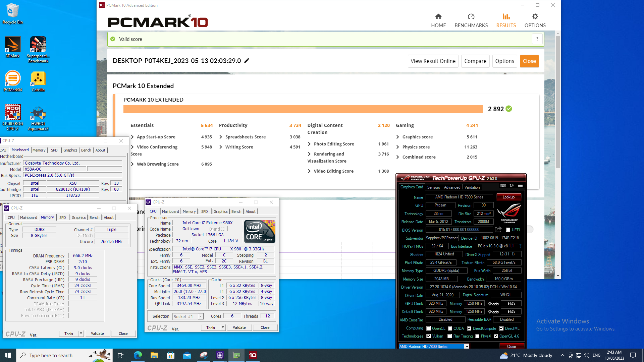Image resolution: width=644 pixels, height=362 pixels.
Task: Toggle Vulkan checkbox in GPU-Z
Action: [428, 336]
